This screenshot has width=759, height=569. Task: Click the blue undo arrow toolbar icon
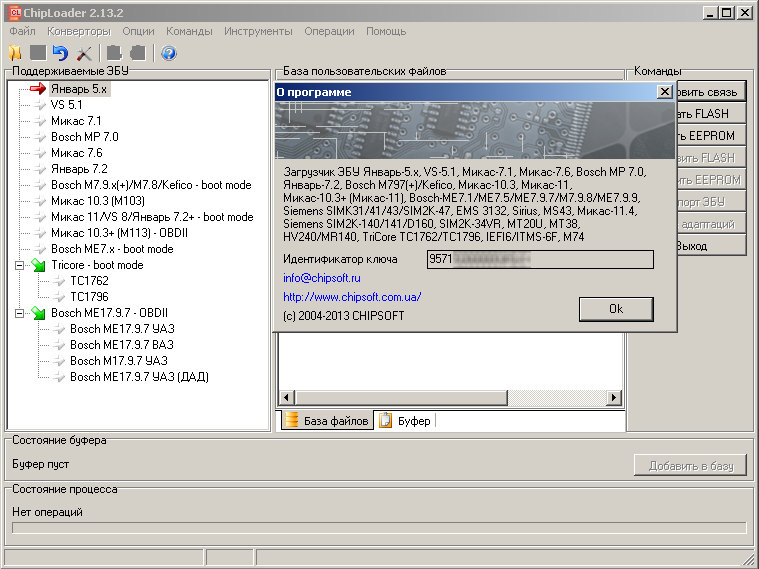pyautogui.click(x=60, y=53)
